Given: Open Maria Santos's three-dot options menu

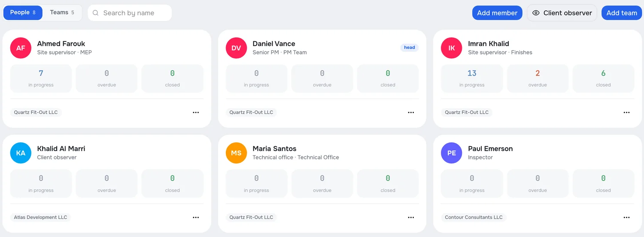Looking at the screenshot, I should coord(411,217).
